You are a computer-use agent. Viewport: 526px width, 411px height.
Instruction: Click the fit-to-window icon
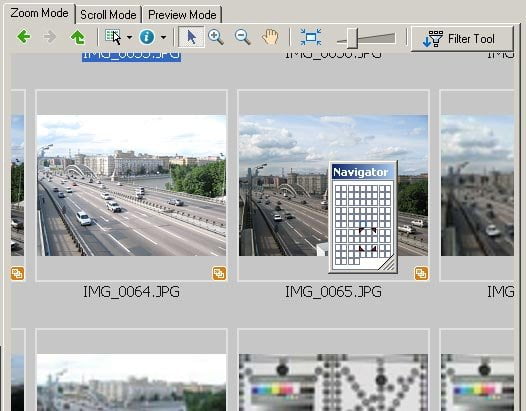tap(311, 37)
